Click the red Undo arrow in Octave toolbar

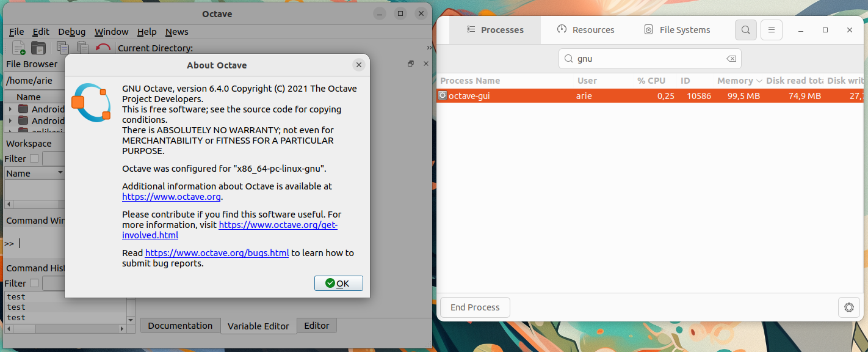103,48
